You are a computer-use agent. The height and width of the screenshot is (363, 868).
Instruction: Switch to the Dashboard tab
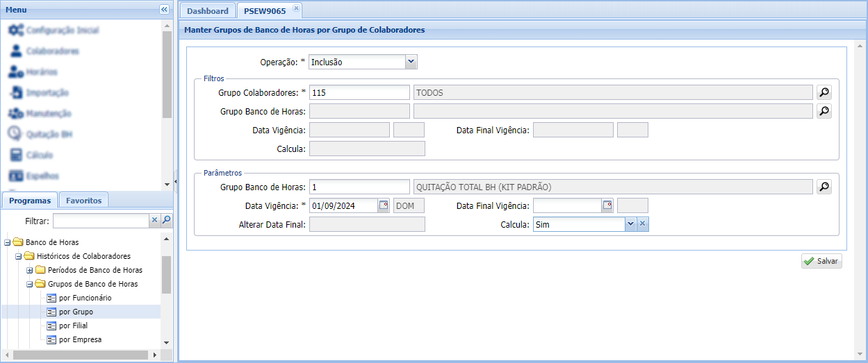click(207, 11)
